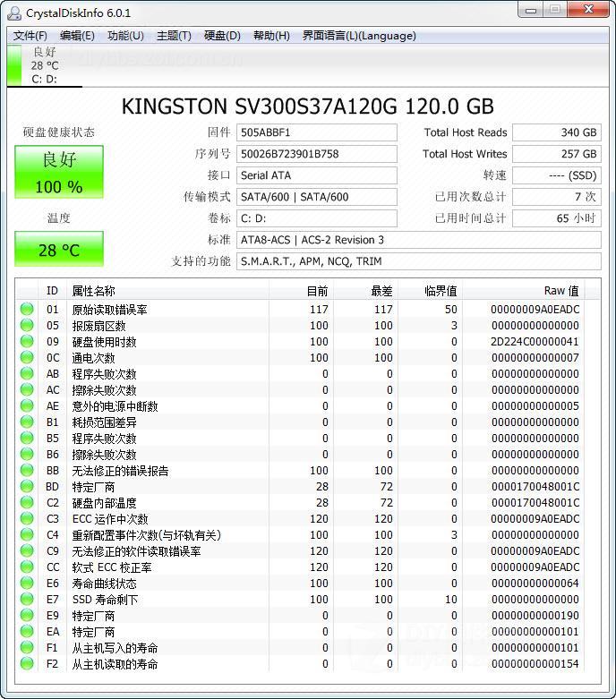Click Total Host Writes value 257 GB

click(x=557, y=154)
